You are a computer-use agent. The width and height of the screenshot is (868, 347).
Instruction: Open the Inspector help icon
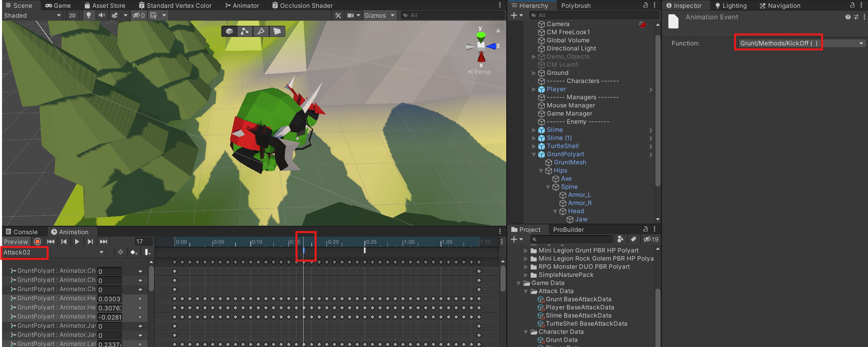[x=848, y=17]
